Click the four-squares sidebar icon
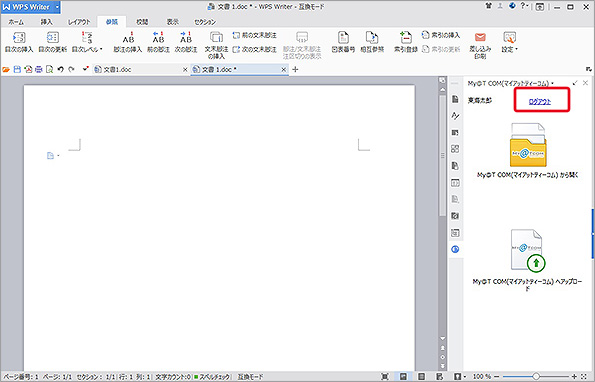Screen dimensions: 595x382 click(x=455, y=149)
